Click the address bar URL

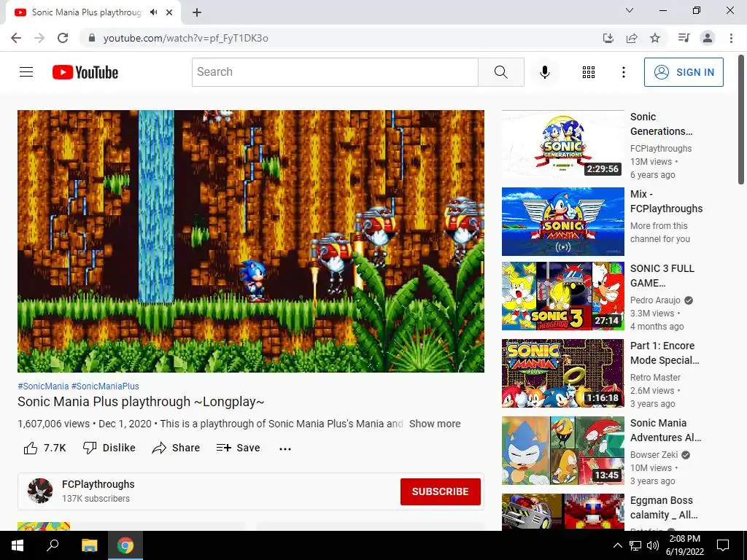(186, 38)
